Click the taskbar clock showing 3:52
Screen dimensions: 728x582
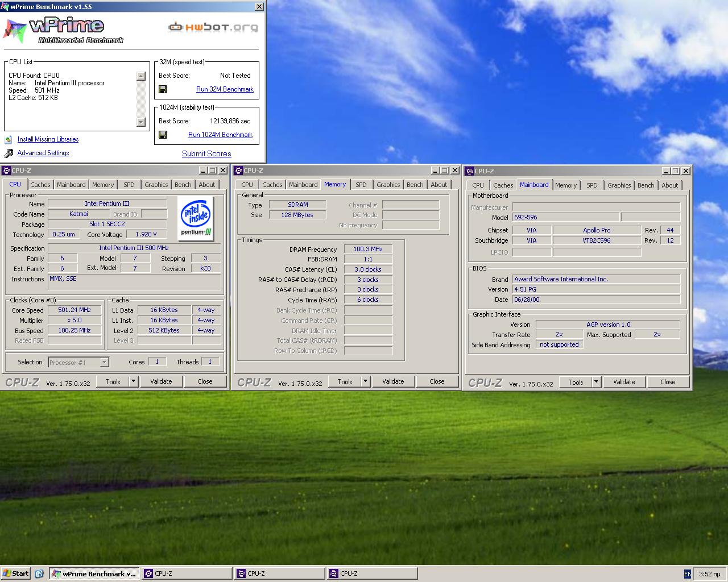point(709,574)
